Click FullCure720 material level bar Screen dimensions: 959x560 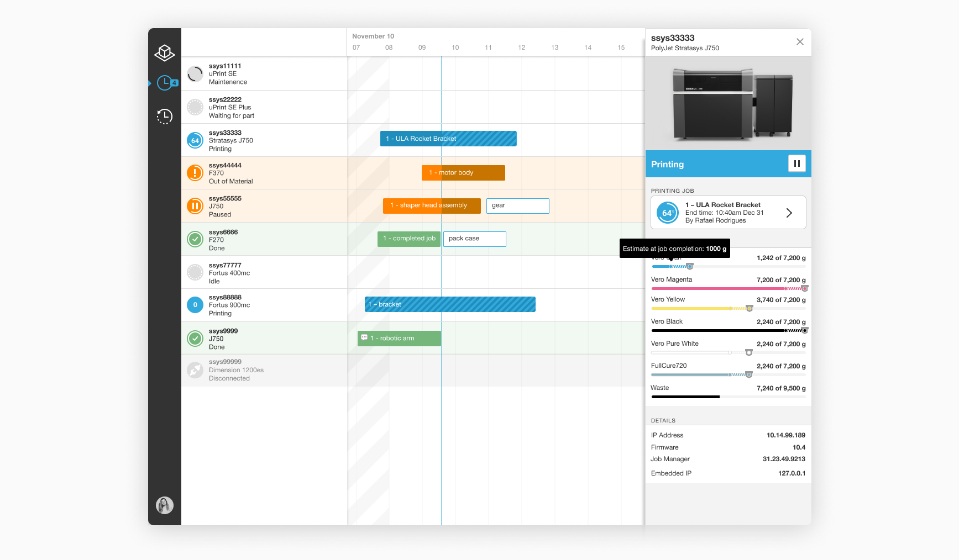tap(729, 375)
